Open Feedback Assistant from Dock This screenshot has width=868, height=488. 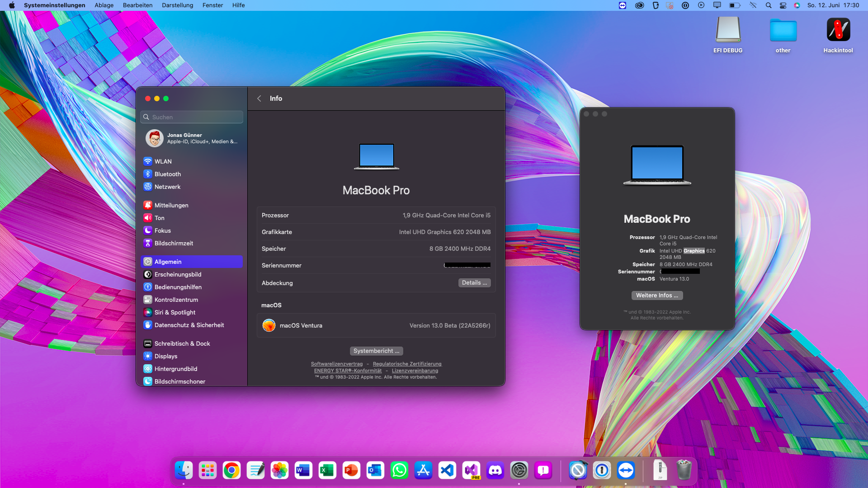tap(543, 470)
